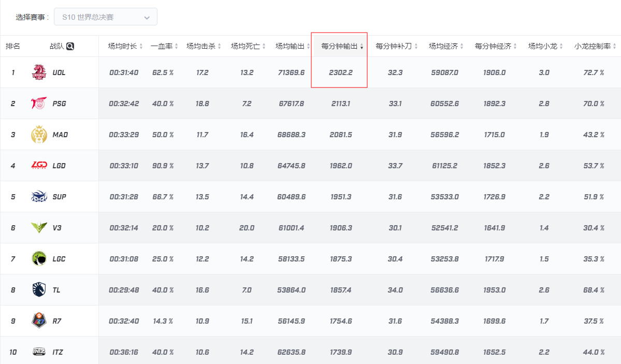Open the LGD team name link

[x=59, y=166]
